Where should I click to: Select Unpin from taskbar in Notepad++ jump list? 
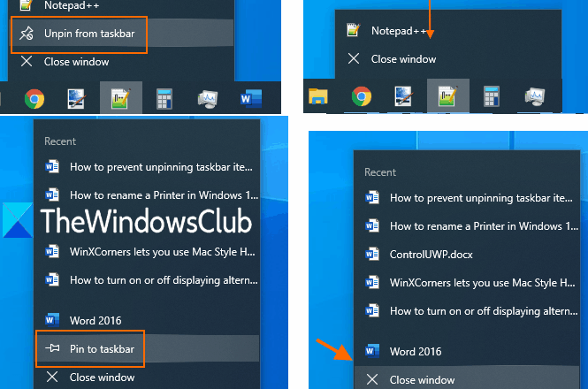pos(121,34)
